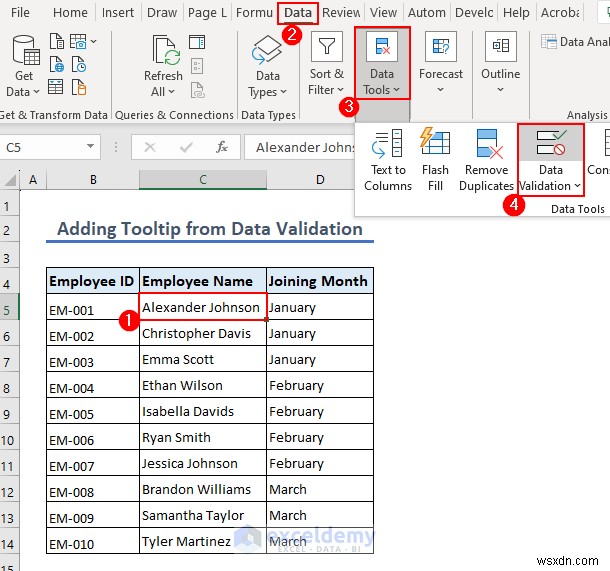Switch to the View tab
This screenshot has height=571, width=610.
click(x=383, y=13)
